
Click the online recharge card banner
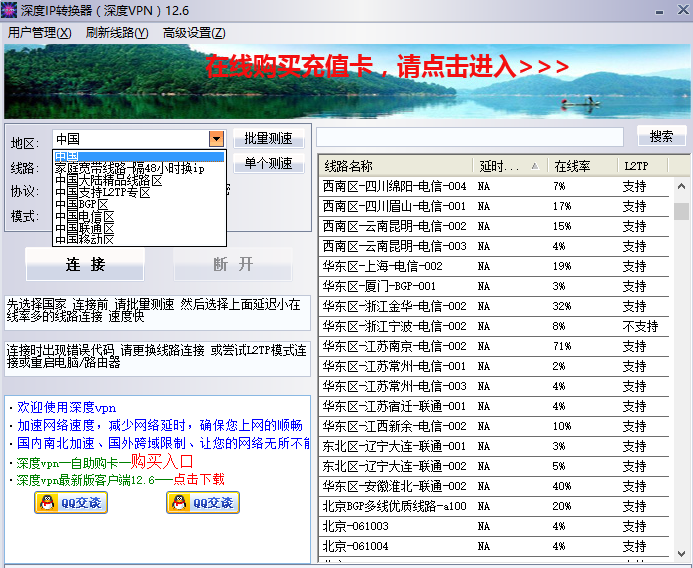[387, 67]
